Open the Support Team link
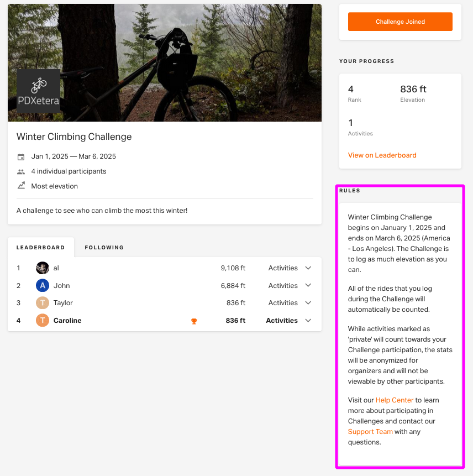 pos(370,432)
